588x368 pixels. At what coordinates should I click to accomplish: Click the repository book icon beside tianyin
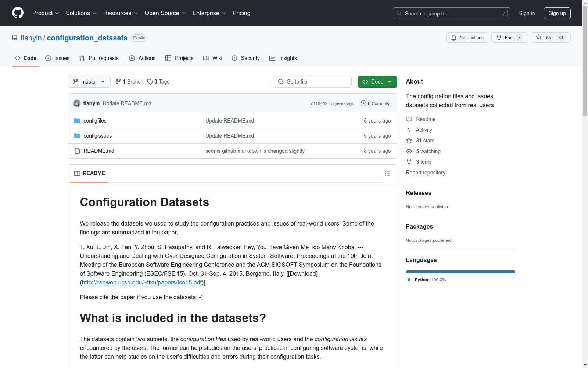pyautogui.click(x=15, y=38)
